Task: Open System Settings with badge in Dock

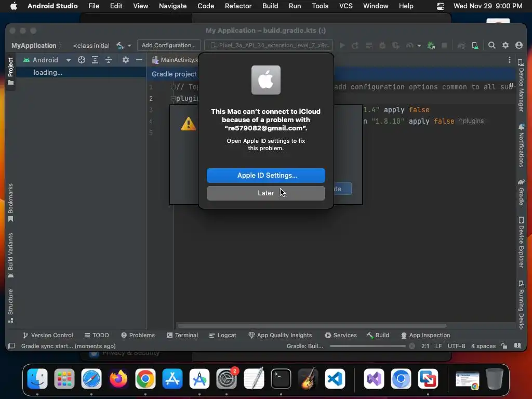Action: pos(227,379)
